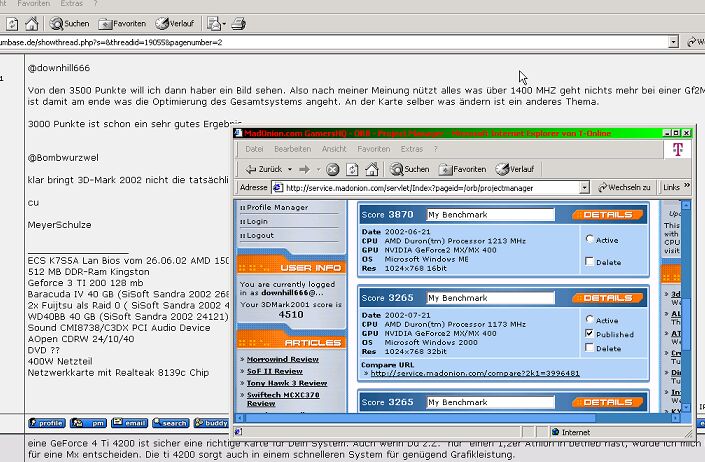Open Datei menu in MadOnion window
Screen dimensions: 705x462
click(254, 149)
